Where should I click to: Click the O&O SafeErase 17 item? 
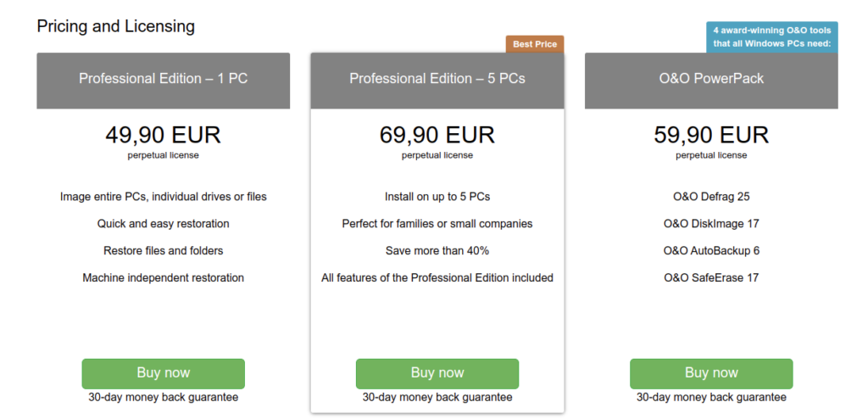tap(711, 277)
